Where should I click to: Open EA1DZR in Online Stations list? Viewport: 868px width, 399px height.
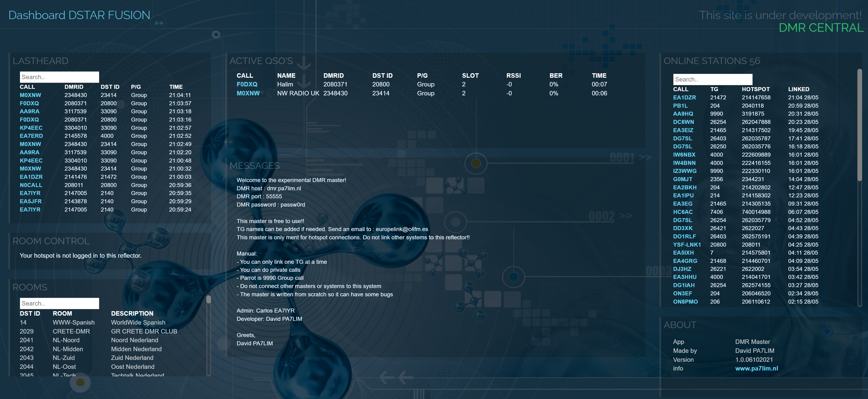click(684, 98)
